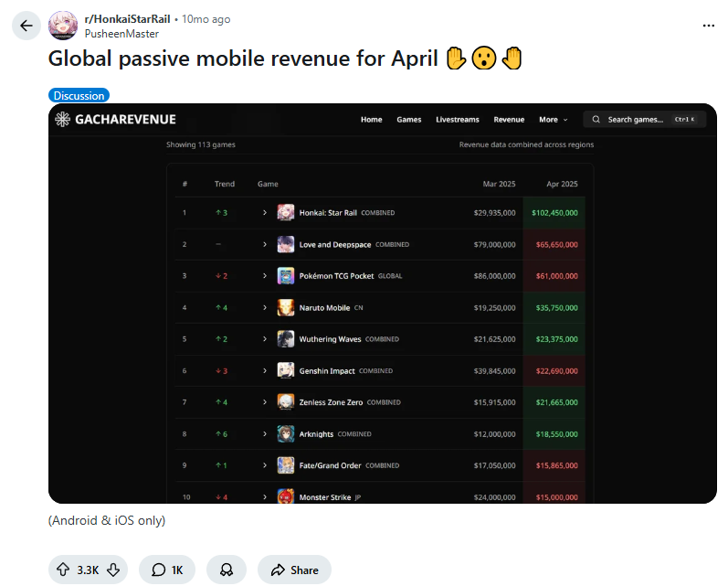Click the $86,000,000 March revenue value
728x586 pixels.
click(x=494, y=276)
